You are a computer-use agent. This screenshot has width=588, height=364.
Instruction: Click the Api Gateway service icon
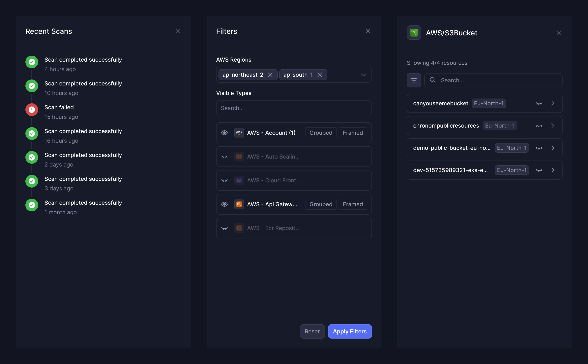(239, 204)
